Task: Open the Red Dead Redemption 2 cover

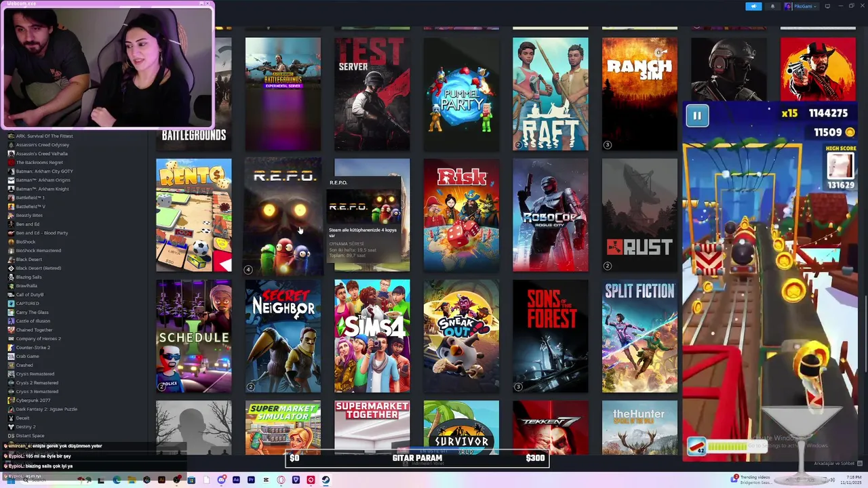Action: tap(818, 69)
